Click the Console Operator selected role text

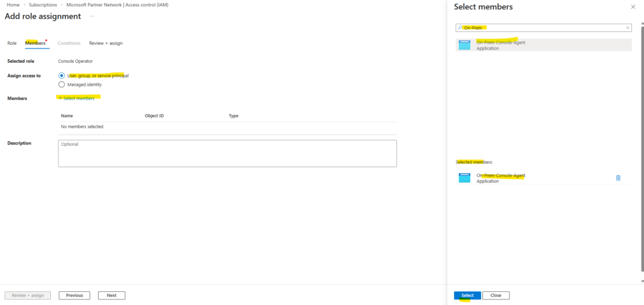[75, 61]
